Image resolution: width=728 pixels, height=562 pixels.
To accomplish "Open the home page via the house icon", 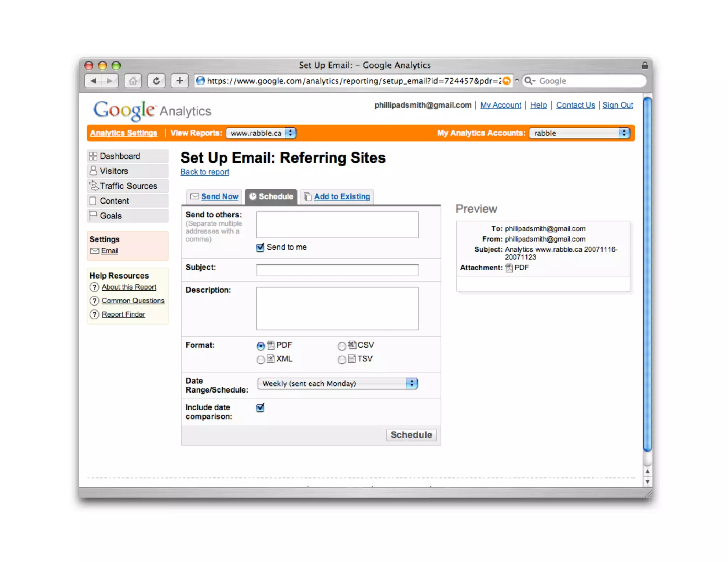I will (x=133, y=81).
